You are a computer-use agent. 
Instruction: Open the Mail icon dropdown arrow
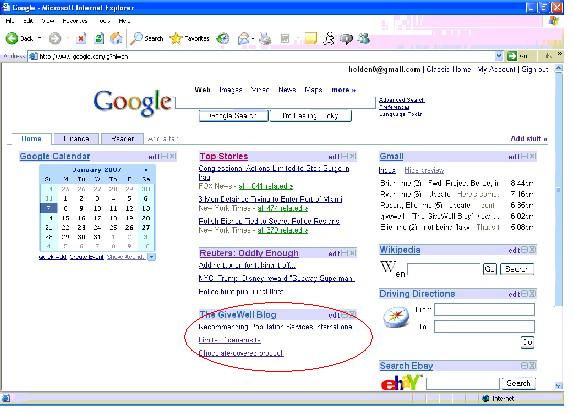click(x=253, y=38)
